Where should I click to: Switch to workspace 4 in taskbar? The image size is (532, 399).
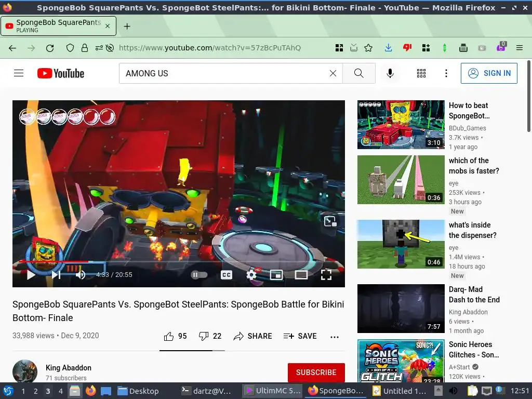(60, 391)
